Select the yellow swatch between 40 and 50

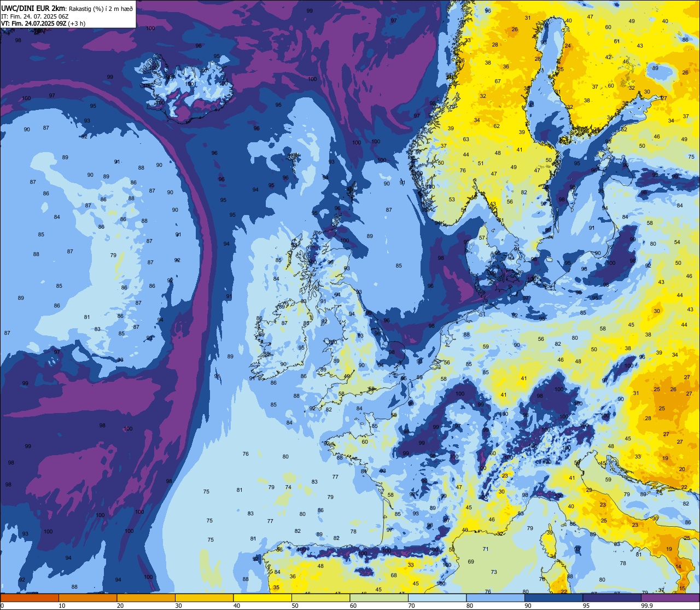tap(262, 598)
